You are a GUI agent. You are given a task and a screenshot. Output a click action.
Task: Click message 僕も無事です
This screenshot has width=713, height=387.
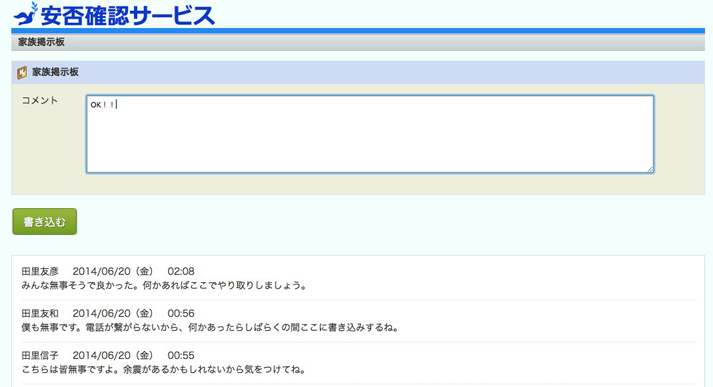tap(211, 327)
